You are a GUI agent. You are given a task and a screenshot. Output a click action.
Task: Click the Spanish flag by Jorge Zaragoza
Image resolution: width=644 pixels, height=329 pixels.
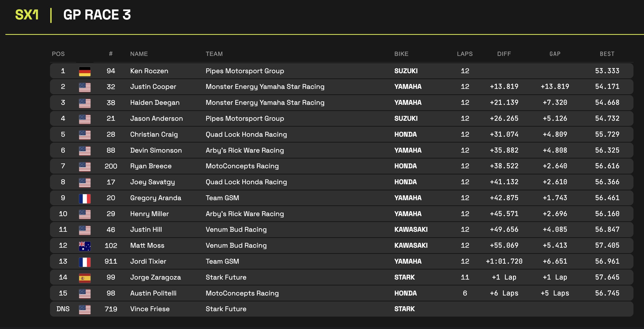pos(85,278)
